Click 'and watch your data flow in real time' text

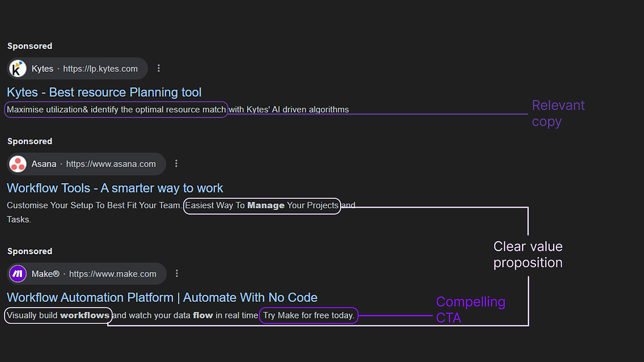pos(185,315)
